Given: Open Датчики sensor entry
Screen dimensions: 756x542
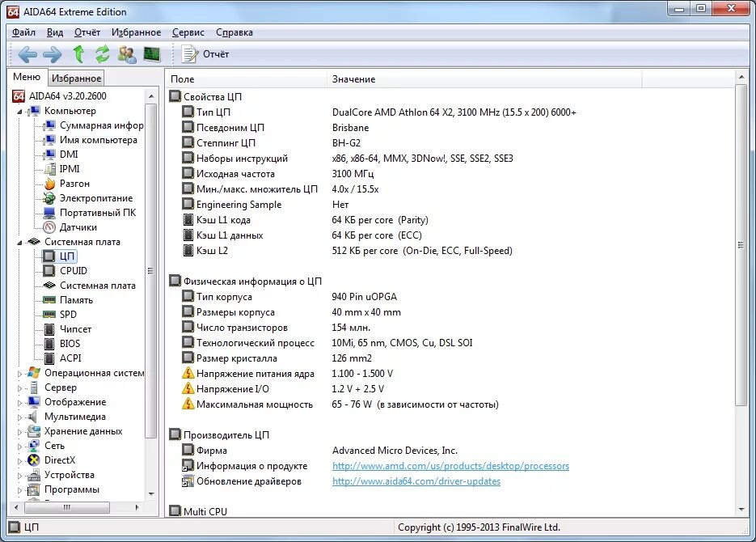Looking at the screenshot, I should click(x=70, y=227).
